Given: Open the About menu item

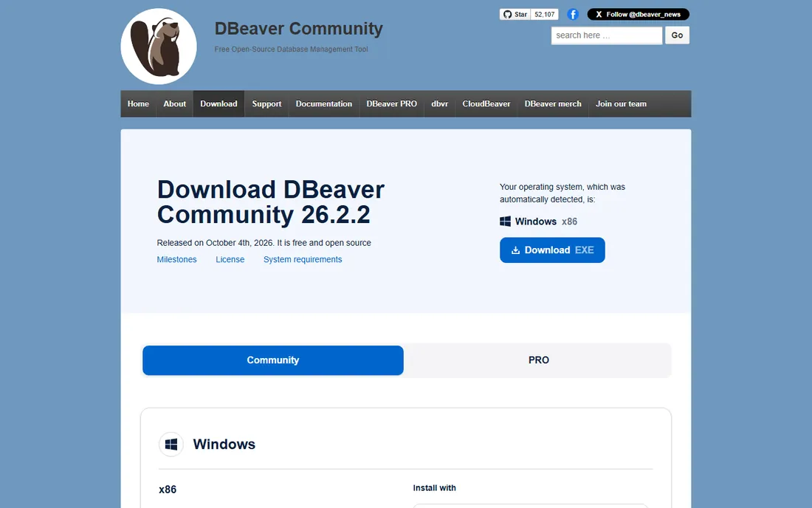Looking at the screenshot, I should [174, 103].
